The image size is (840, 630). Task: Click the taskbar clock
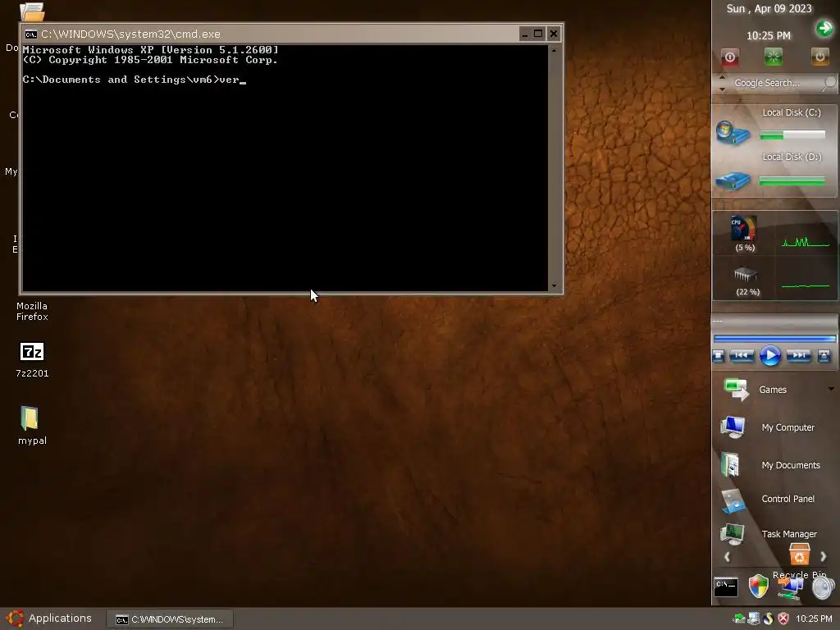pyautogui.click(x=814, y=619)
